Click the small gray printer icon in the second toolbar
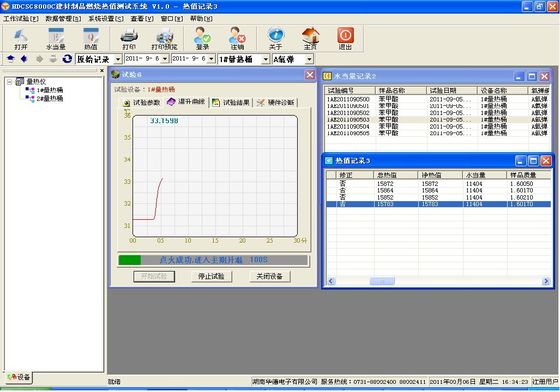The image size is (560, 392). (x=53, y=59)
